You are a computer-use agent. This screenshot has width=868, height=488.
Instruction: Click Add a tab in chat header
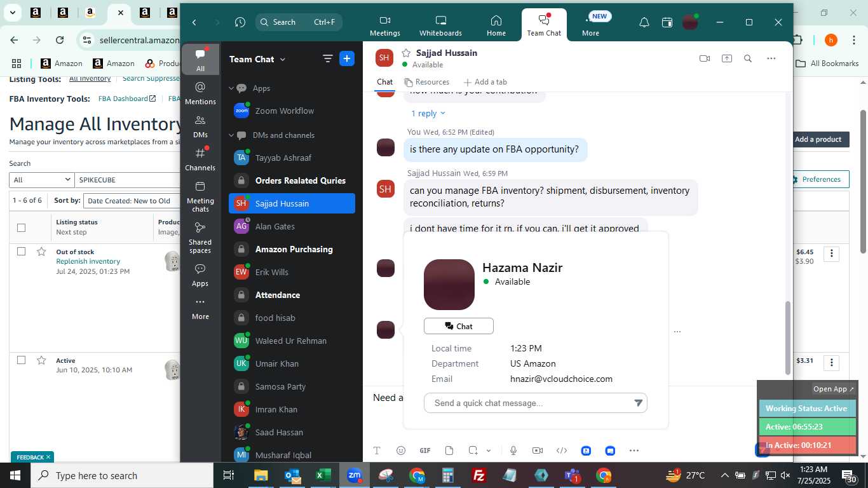(x=485, y=82)
